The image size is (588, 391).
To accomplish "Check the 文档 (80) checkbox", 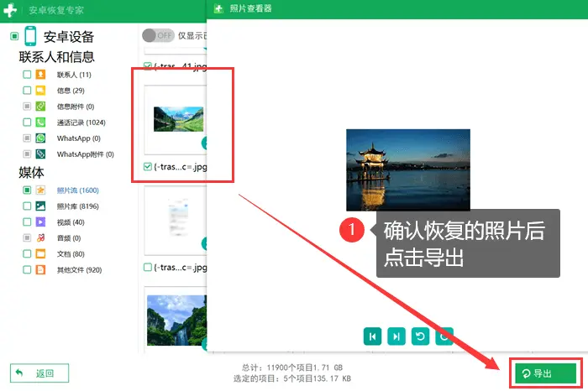I will (x=27, y=254).
